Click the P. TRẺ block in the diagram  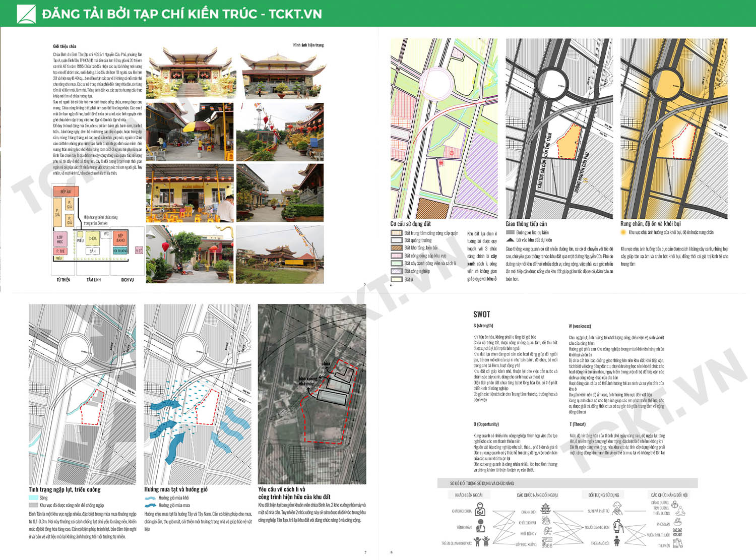[60, 251]
